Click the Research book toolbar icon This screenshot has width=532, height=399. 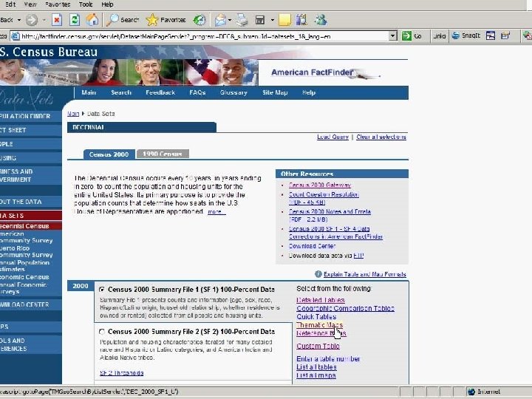click(301, 20)
